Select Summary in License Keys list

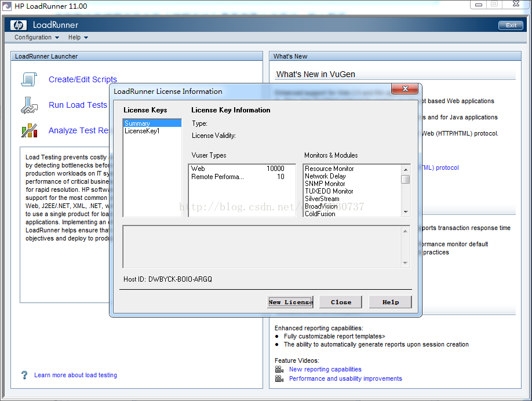(x=152, y=123)
